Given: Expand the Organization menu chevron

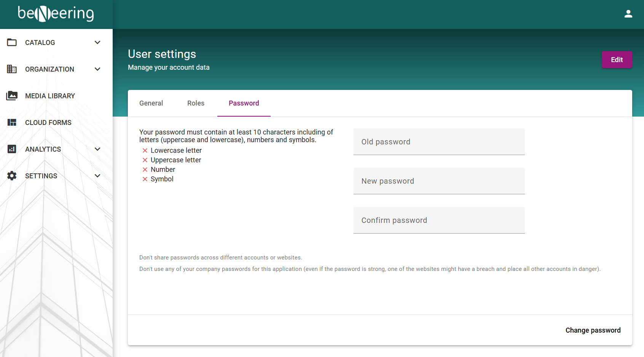Looking at the screenshot, I should [97, 69].
